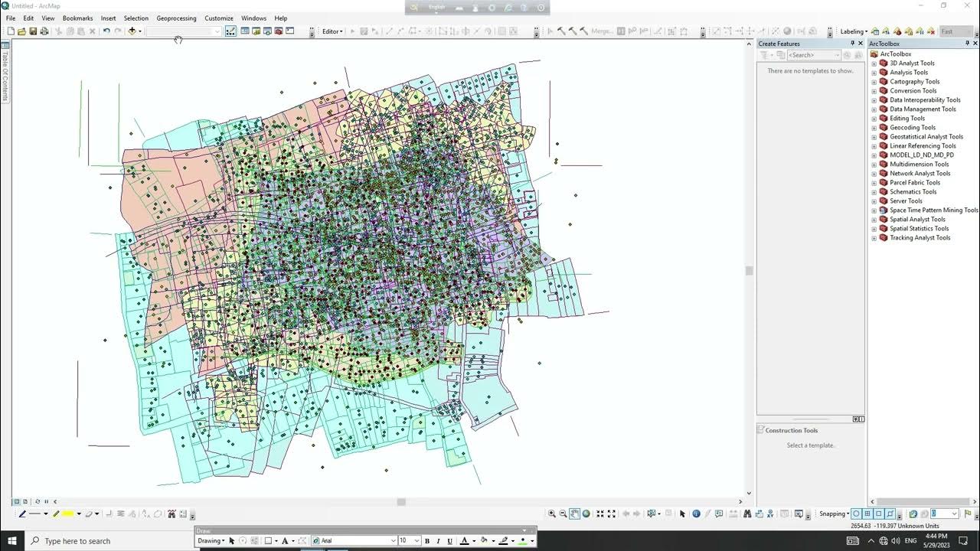Open the Customize menu

[x=219, y=18]
